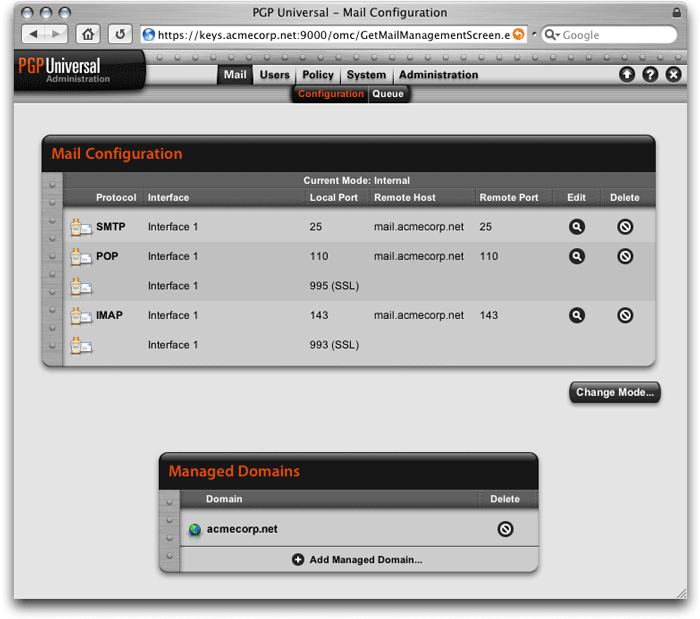Click the SMTP protocol label
This screenshot has width=700, height=619.
(111, 227)
